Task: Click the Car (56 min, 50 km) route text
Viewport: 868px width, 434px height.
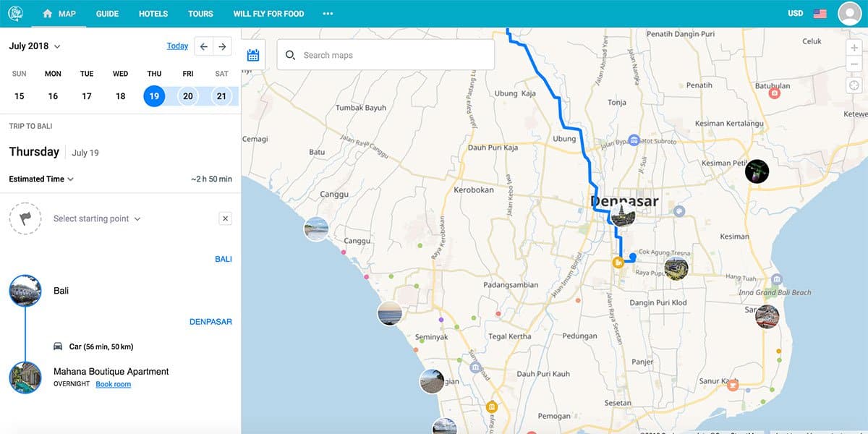Action: [x=101, y=347]
